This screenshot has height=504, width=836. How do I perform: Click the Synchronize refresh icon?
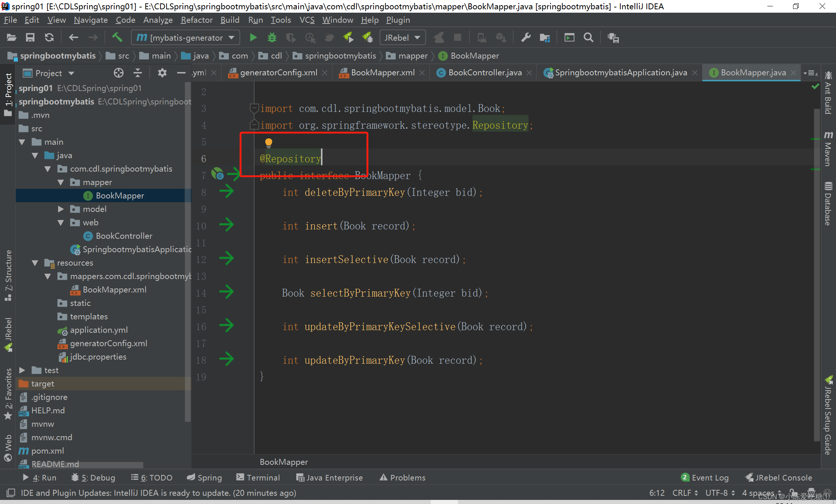coord(49,38)
